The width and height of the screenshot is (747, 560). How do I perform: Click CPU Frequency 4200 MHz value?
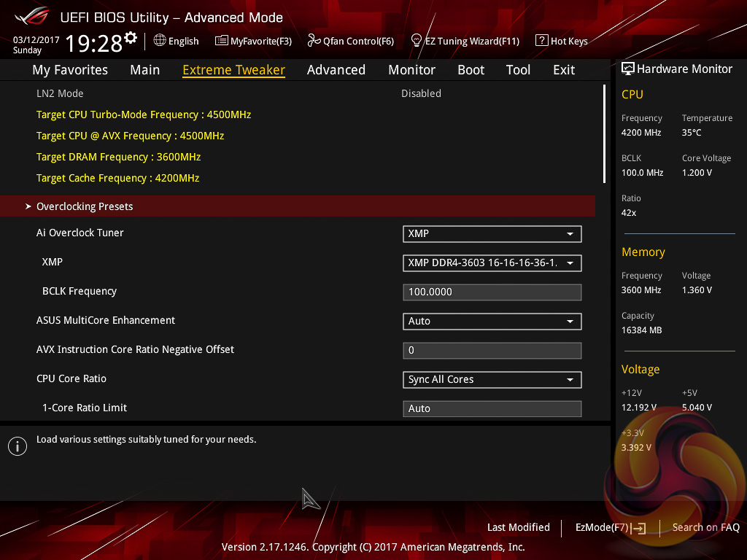(x=641, y=133)
